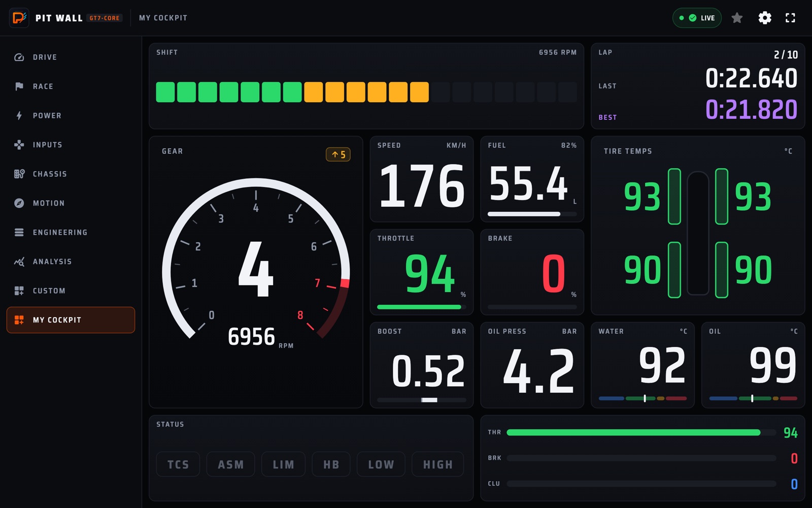812x508 pixels.
Task: Click the My Cockpit dashboard icon
Action: point(19,320)
